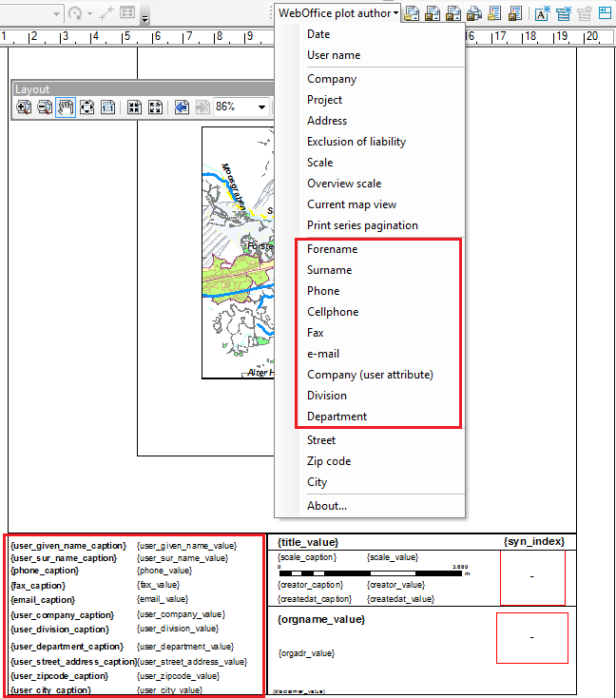
Task: Click the greyed form/attributes toolbar icon
Action: (127, 12)
